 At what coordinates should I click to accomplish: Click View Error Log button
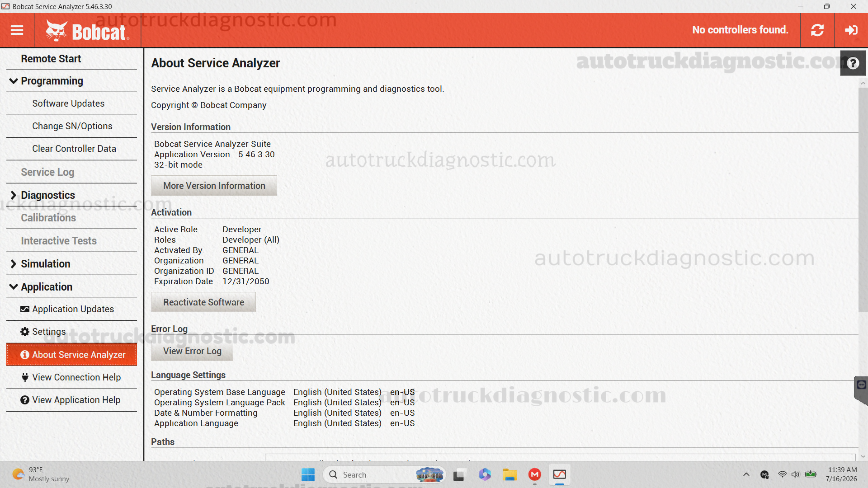click(192, 351)
